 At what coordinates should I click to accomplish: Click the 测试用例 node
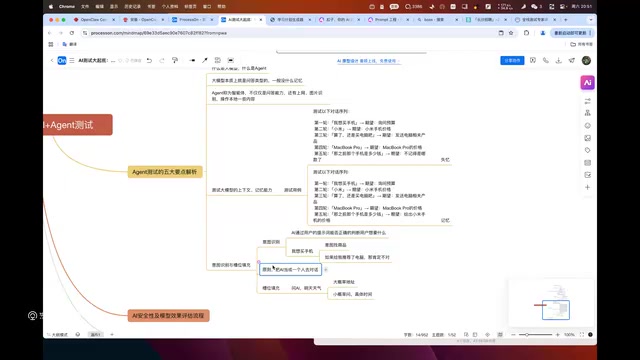pos(293,190)
